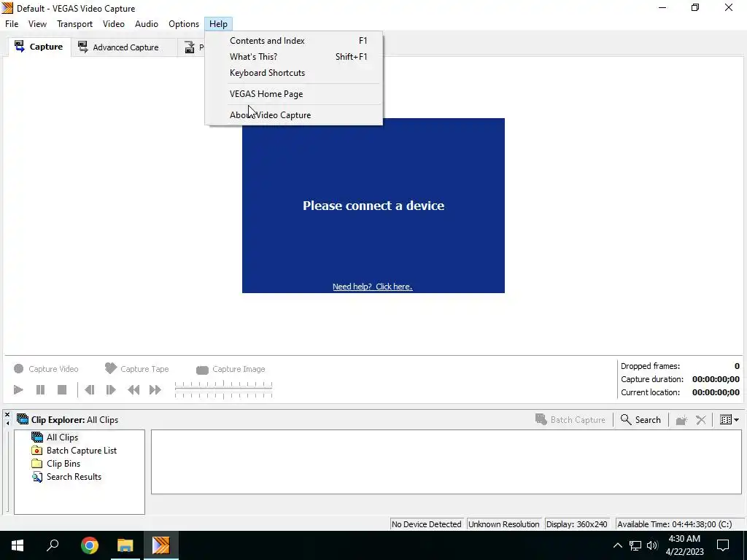Click the Capture Tape button
747x560 pixels.
(x=136, y=368)
